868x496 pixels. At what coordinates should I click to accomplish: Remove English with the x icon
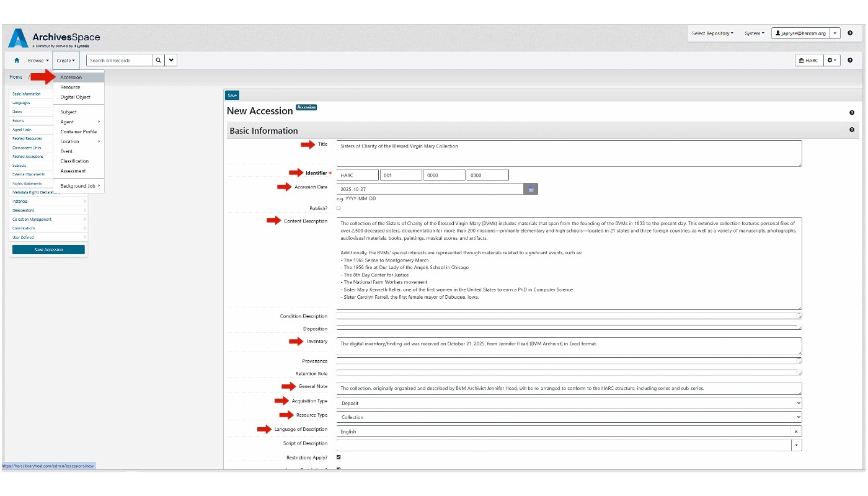pyautogui.click(x=796, y=431)
